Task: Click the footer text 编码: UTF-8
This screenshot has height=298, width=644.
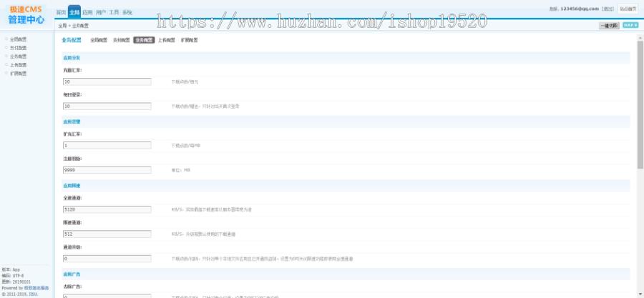Action: 13,276
